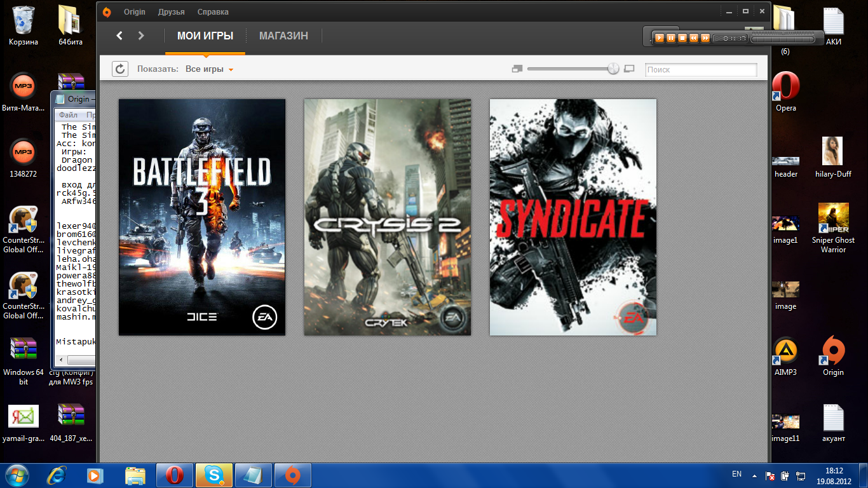The height and width of the screenshot is (488, 868).
Task: Click the Origin logo in title bar
Action: tap(107, 12)
